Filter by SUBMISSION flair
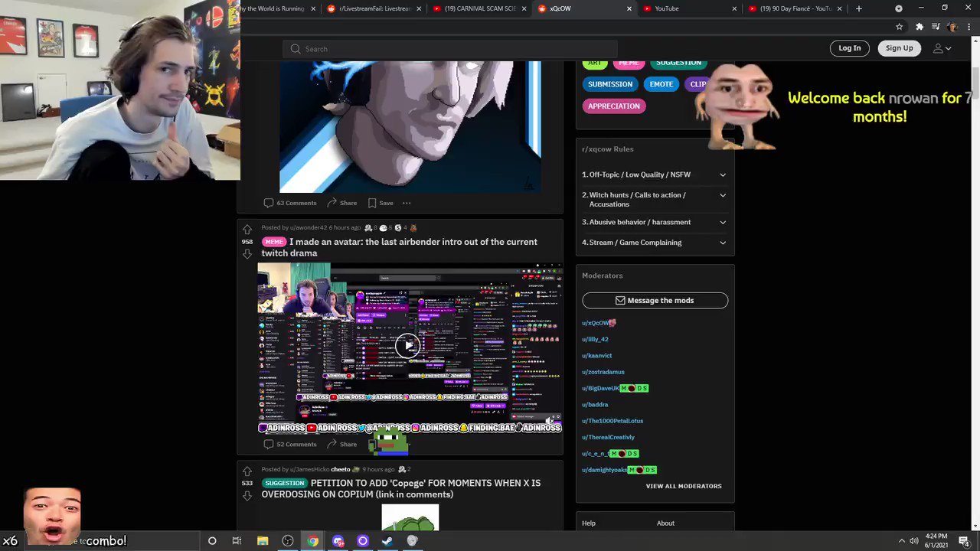Image resolution: width=980 pixels, height=551 pixels. (x=610, y=84)
